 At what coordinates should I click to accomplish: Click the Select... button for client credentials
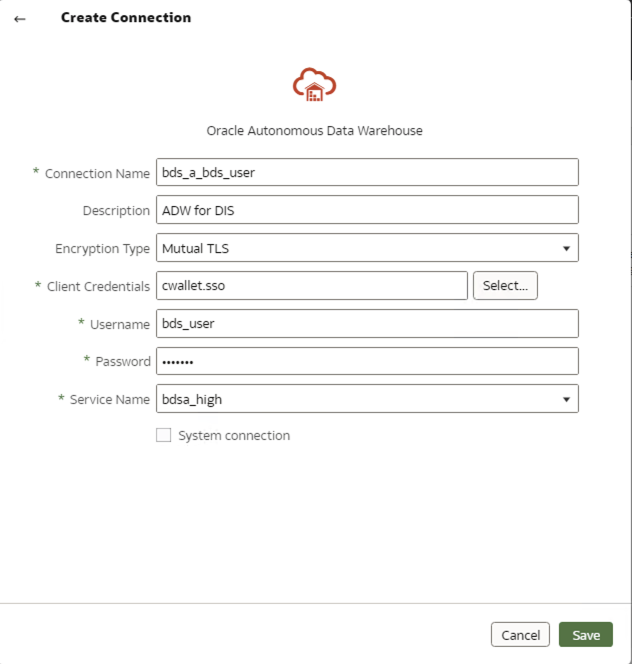505,285
